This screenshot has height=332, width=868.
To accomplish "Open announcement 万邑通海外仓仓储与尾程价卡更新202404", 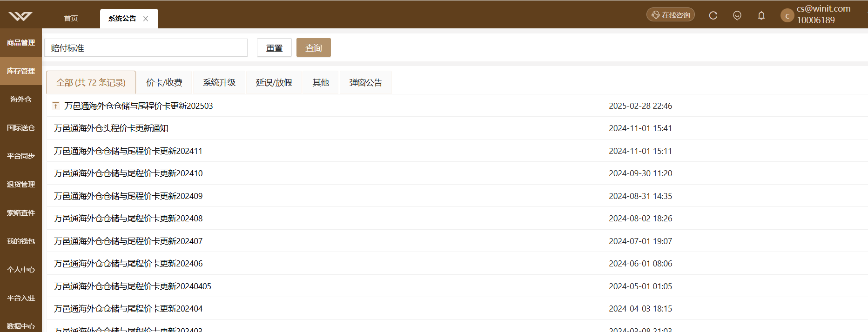I will pyautogui.click(x=128, y=309).
